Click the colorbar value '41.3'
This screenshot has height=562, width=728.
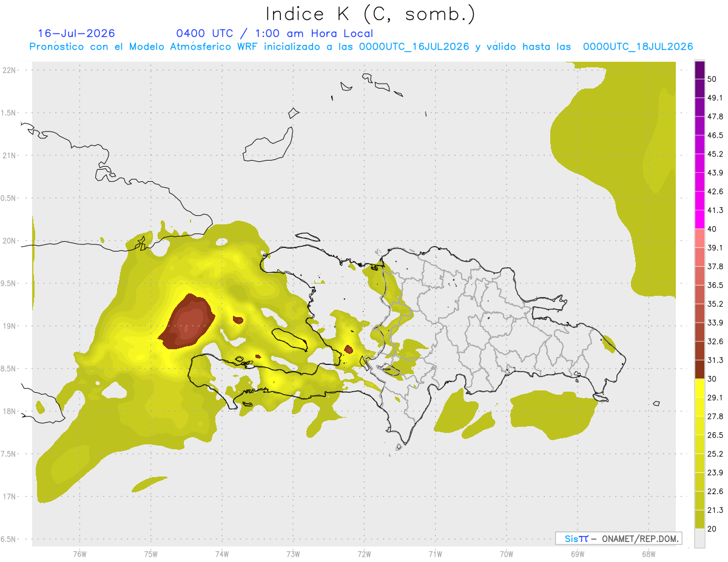(715, 210)
